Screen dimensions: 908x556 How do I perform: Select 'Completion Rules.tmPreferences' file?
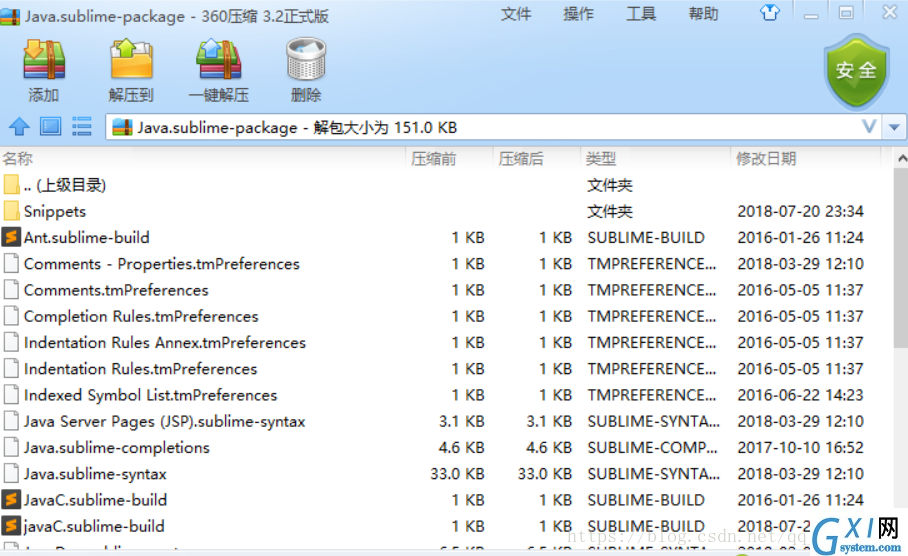(141, 316)
